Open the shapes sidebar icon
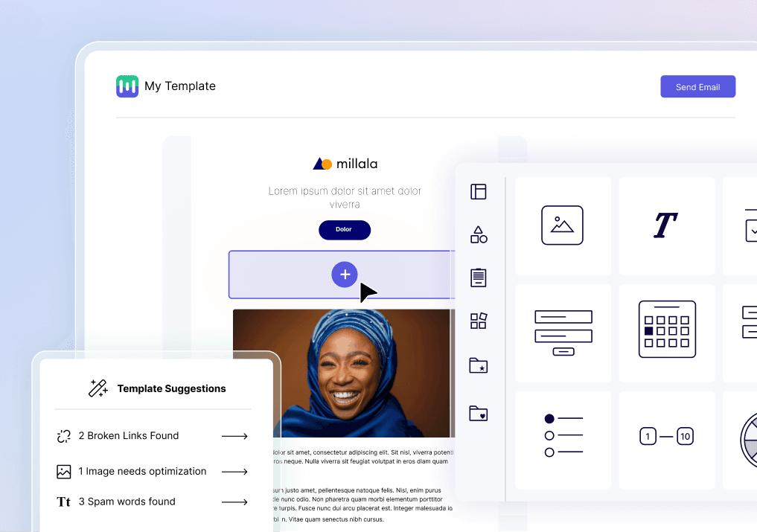Image resolution: width=757 pixels, height=532 pixels. pos(479,234)
